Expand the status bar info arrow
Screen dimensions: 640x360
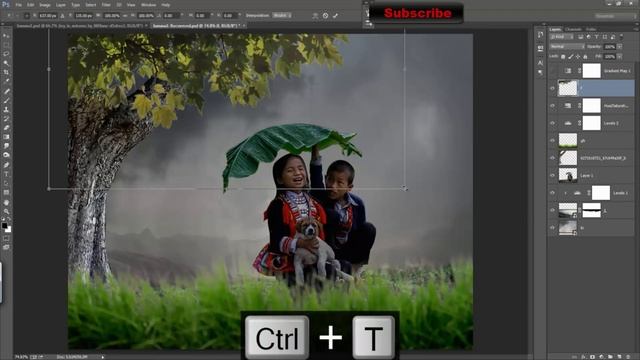tap(103, 357)
